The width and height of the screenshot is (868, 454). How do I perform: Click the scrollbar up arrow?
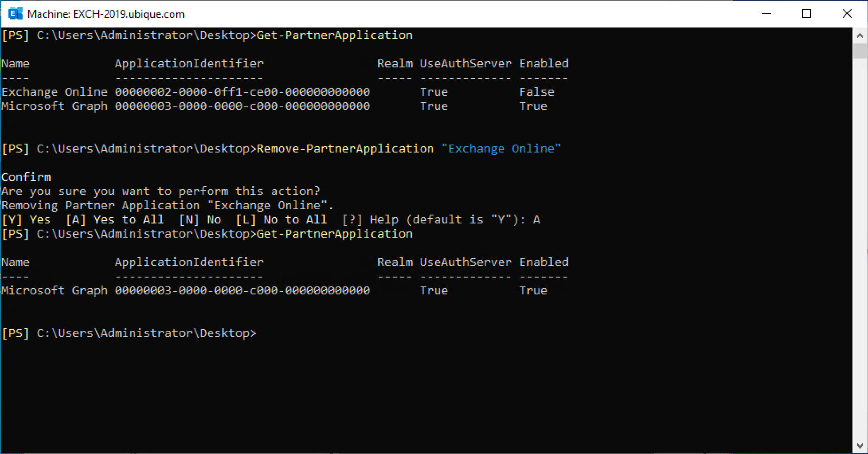click(x=860, y=35)
